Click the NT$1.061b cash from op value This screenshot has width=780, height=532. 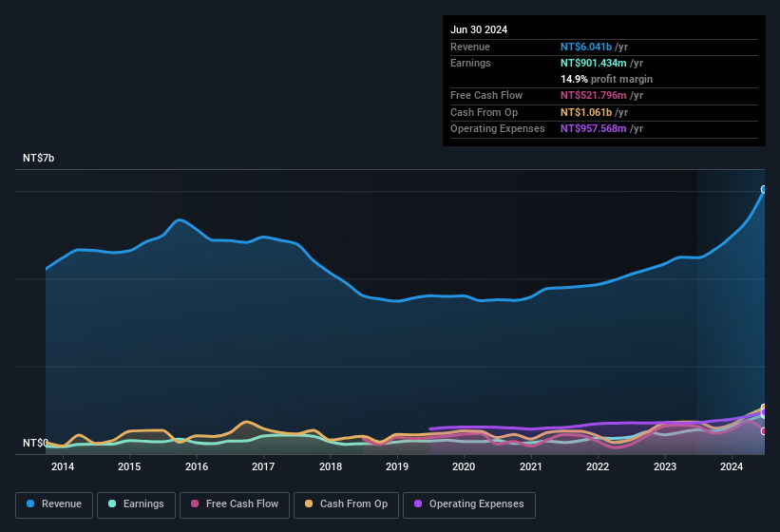click(x=586, y=112)
